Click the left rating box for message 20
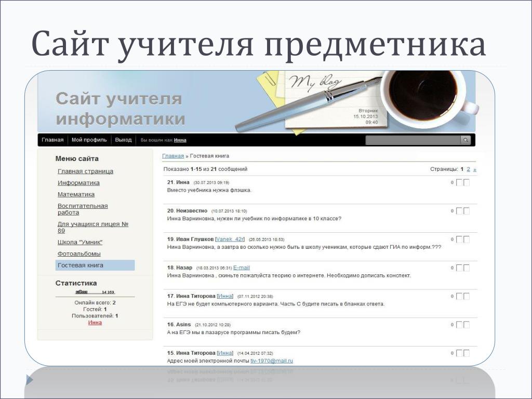The width and height of the screenshot is (532, 399). (459, 211)
